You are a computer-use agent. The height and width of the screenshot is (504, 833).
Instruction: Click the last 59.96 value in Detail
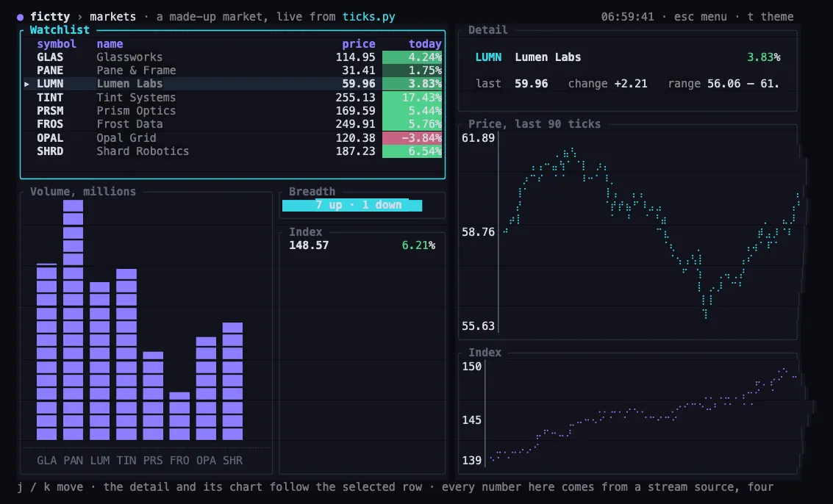(x=532, y=83)
